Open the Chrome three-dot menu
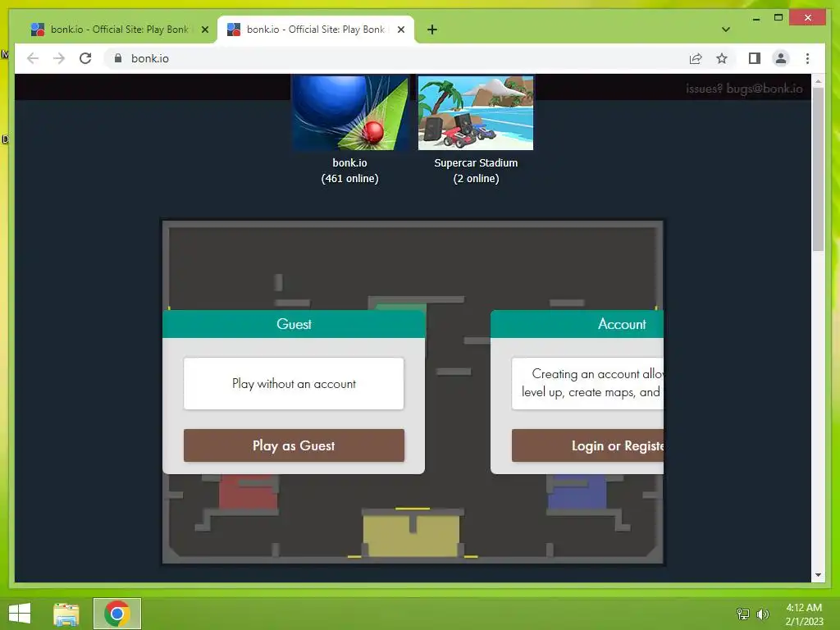 pyautogui.click(x=807, y=58)
